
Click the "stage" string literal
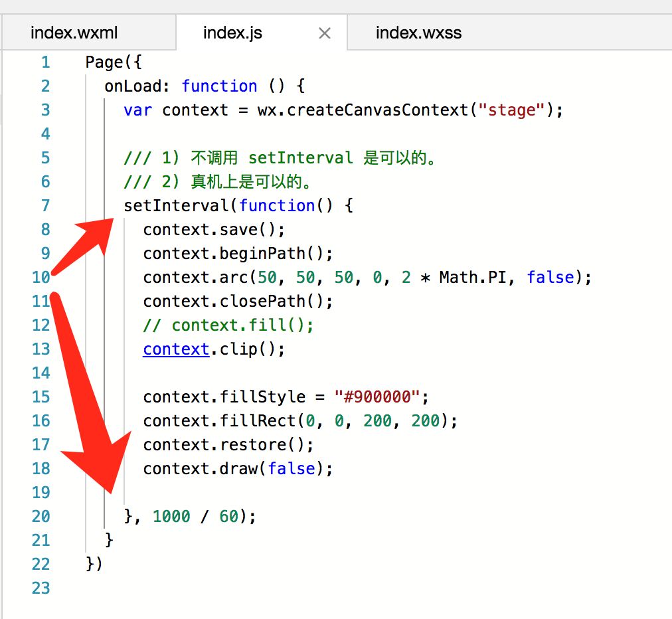point(511,110)
